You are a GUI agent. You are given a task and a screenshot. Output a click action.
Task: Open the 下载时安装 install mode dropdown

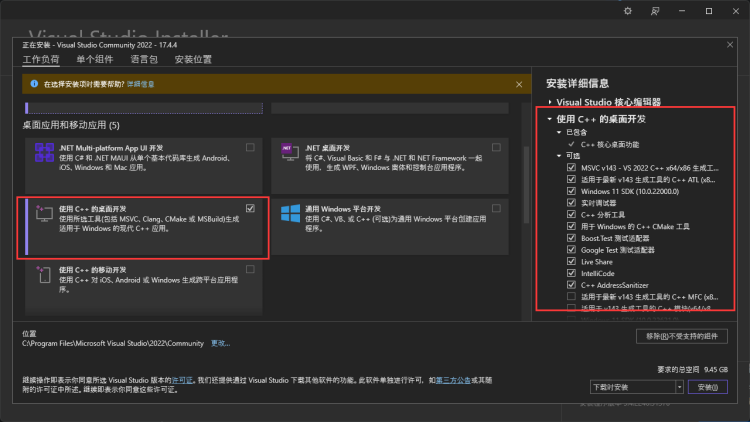pyautogui.click(x=679, y=387)
